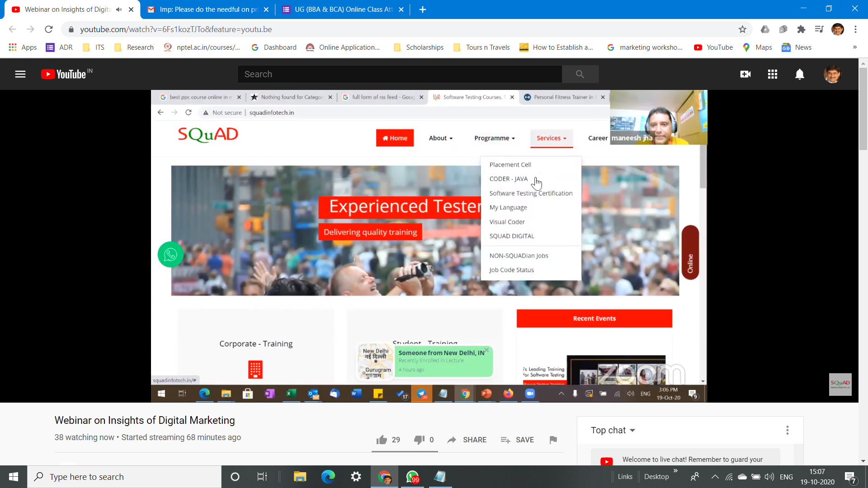This screenshot has height=488, width=868.
Task: Switch to the Gmail 'Imp: Please do the needful' tab
Action: pyautogui.click(x=203, y=9)
